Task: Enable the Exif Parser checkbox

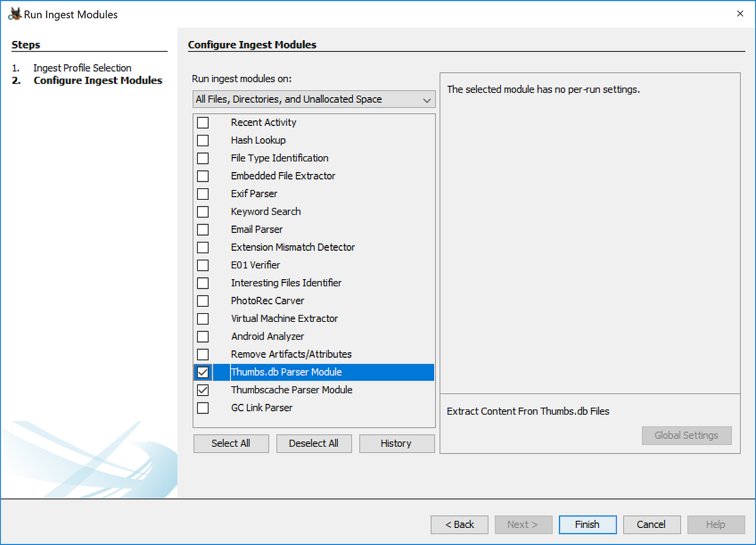Action: (x=203, y=193)
